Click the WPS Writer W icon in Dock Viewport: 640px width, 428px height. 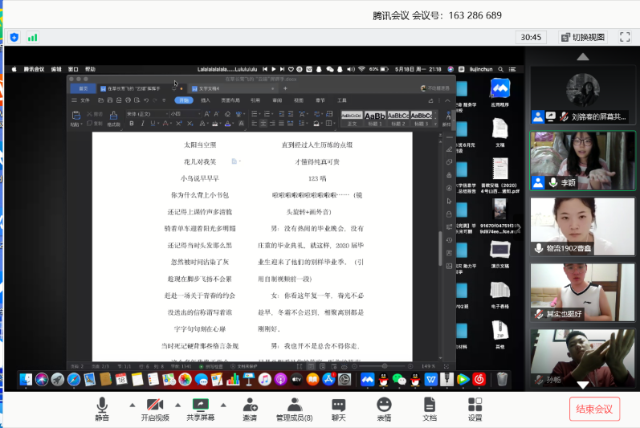431,379
